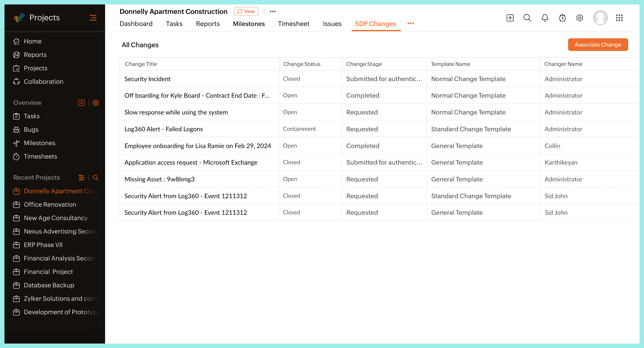Open Overview customization gear icon
The height and width of the screenshot is (348, 644).
[96, 103]
